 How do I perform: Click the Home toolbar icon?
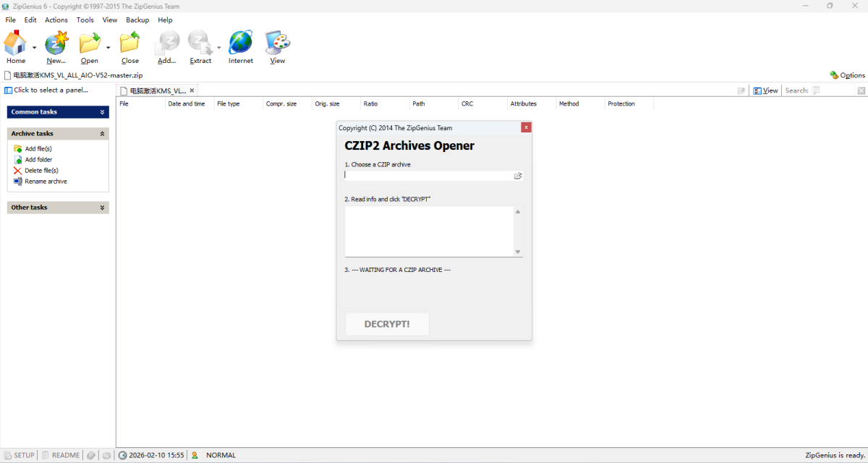click(15, 44)
